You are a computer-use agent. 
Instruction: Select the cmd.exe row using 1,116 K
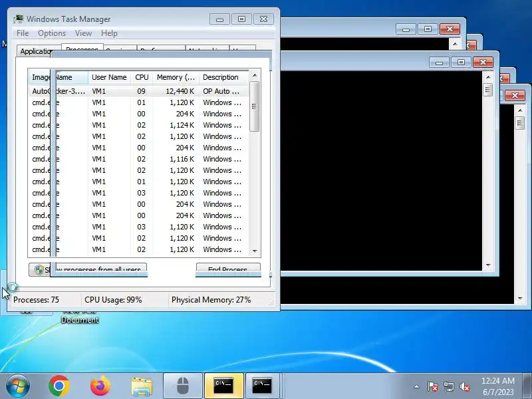[138, 159]
